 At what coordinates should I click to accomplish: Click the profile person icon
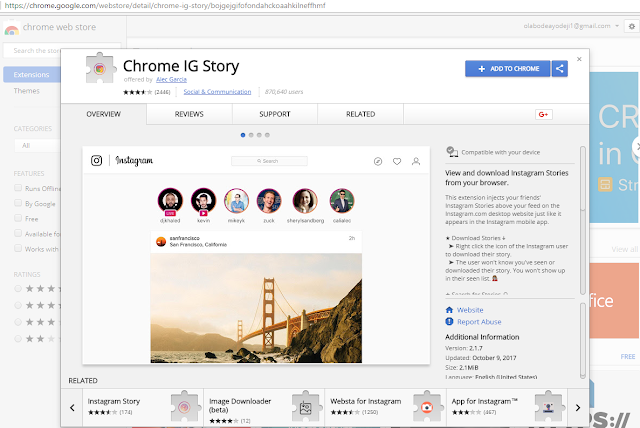pos(416,162)
